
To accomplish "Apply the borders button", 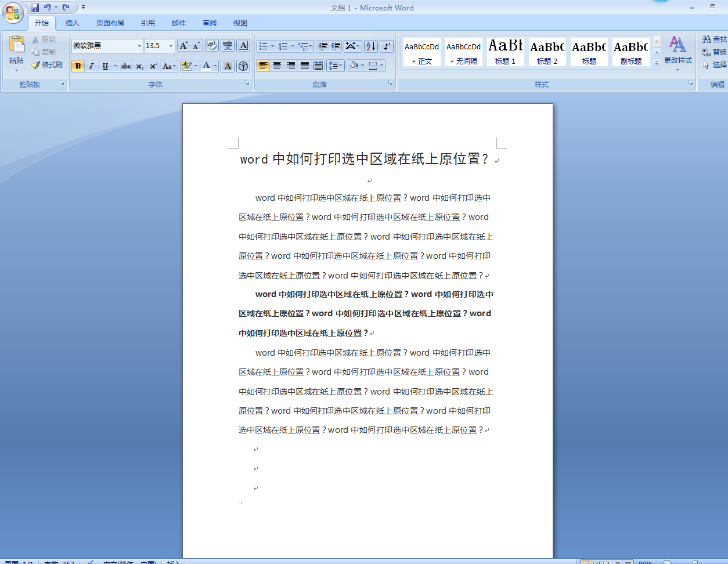I will point(373,66).
